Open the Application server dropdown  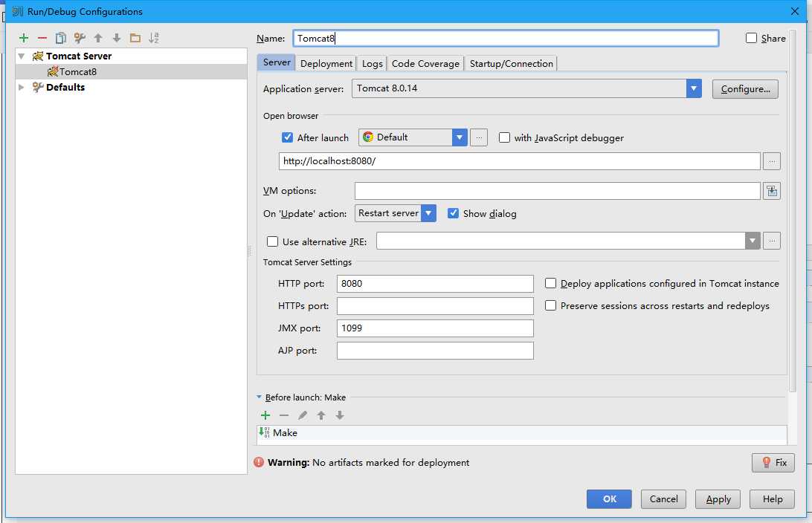pyautogui.click(x=694, y=88)
